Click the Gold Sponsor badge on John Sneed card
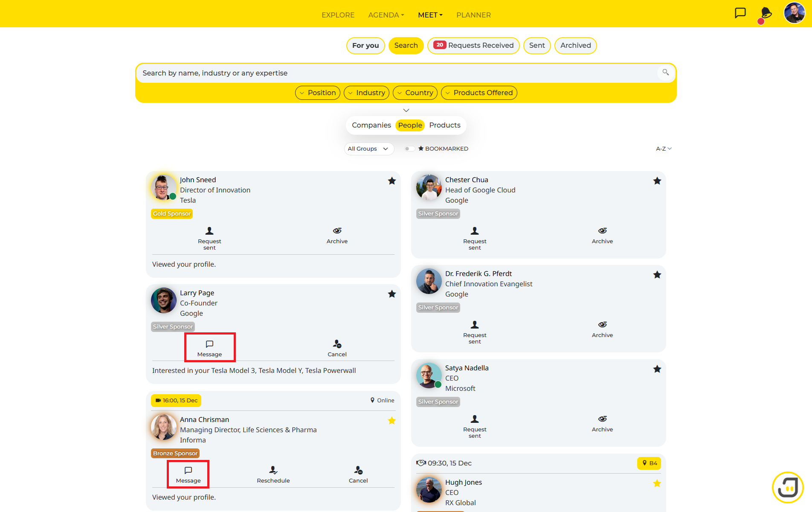Image resolution: width=812 pixels, height=512 pixels. (172, 214)
